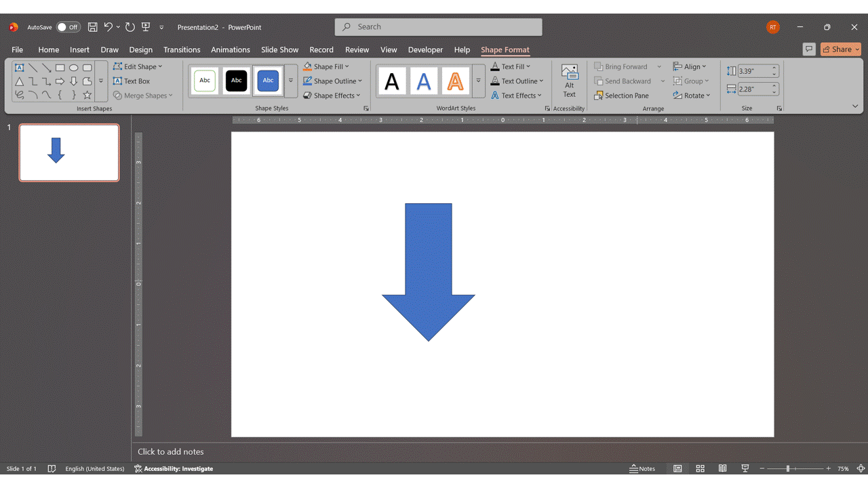868x488 pixels.
Task: Open the Text Effects dropdown
Action: (516, 96)
